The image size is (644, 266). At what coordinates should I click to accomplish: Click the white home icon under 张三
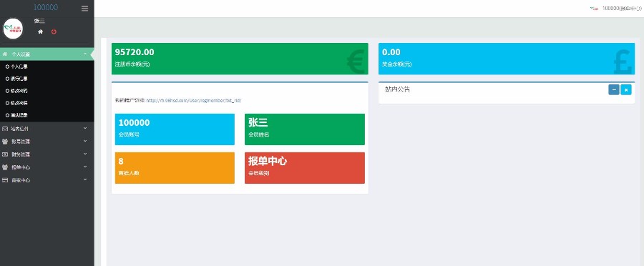[x=40, y=31]
